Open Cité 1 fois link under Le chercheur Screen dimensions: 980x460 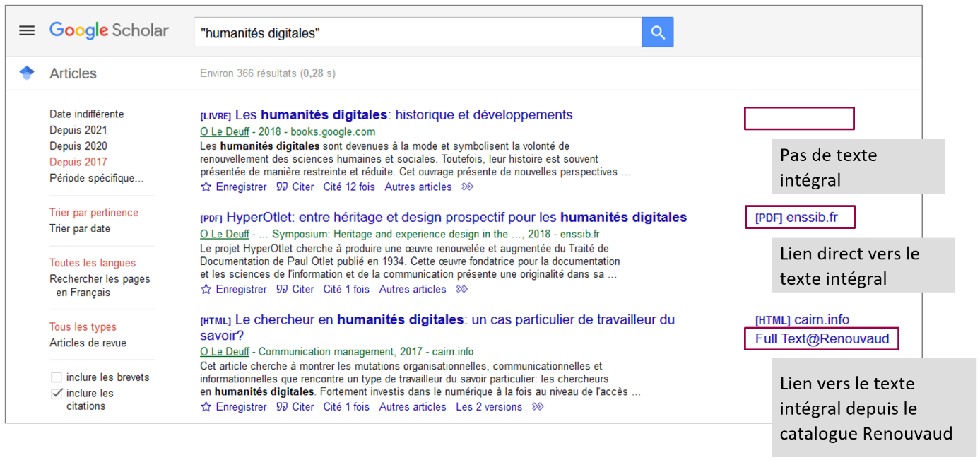(346, 407)
